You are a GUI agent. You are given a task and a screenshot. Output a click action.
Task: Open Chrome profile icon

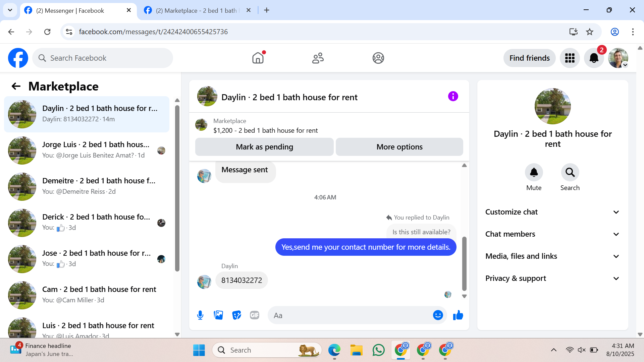614,32
